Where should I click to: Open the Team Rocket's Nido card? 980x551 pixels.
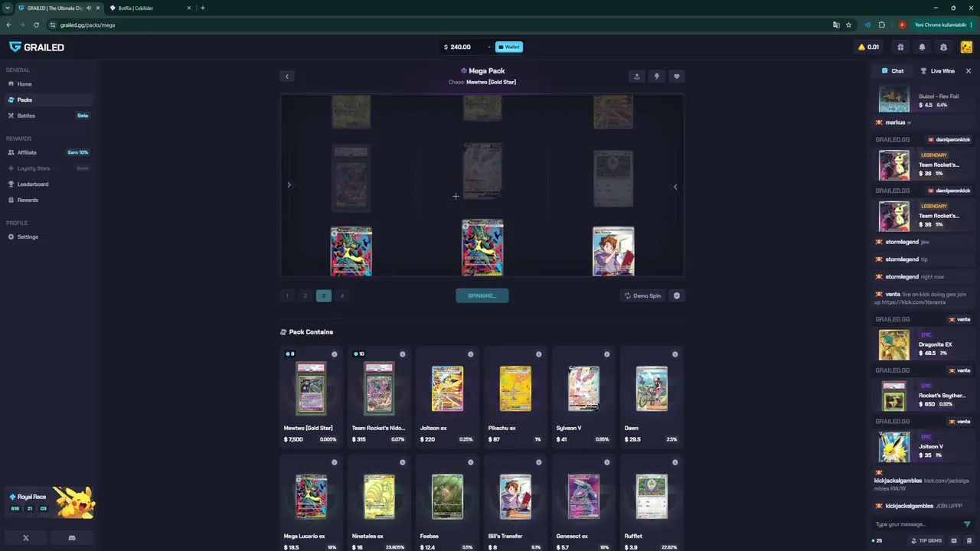(379, 396)
